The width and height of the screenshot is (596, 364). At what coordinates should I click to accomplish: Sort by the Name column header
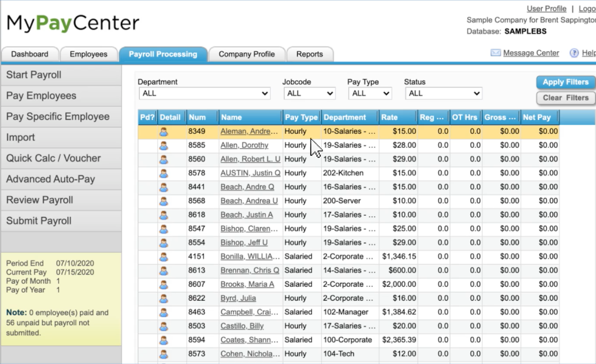tap(251, 117)
